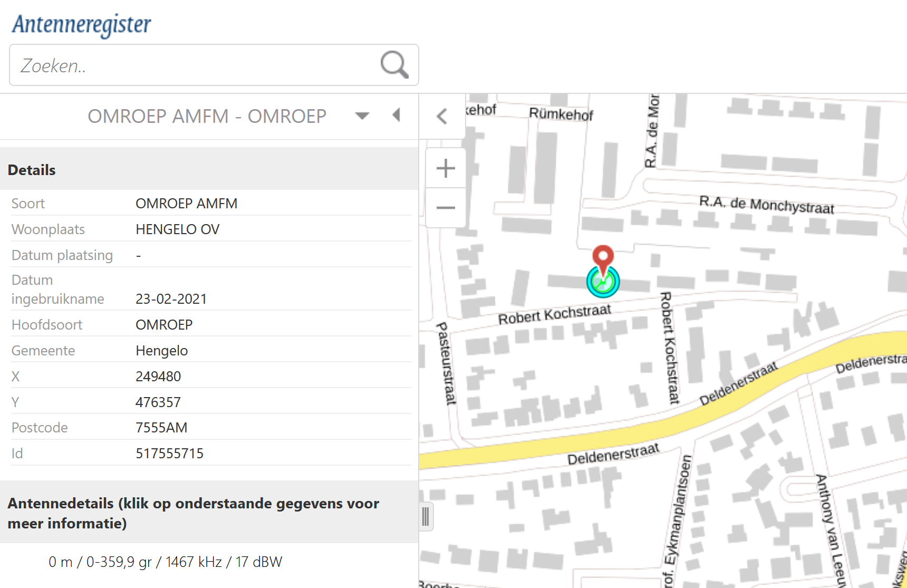Click the magnifying glass search icon
The image size is (907, 588).
point(394,65)
